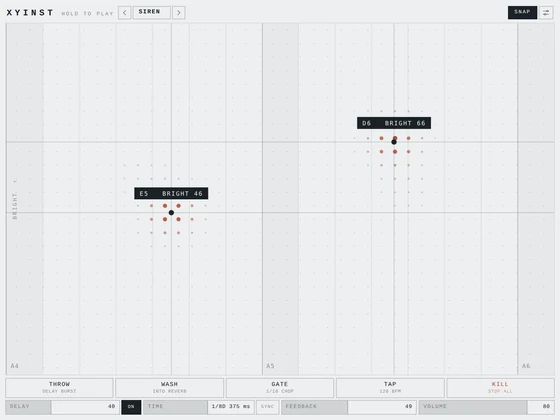Select the D6 BRIGHT 66 touch point
This screenshot has height=420, width=560.
pyautogui.click(x=394, y=142)
